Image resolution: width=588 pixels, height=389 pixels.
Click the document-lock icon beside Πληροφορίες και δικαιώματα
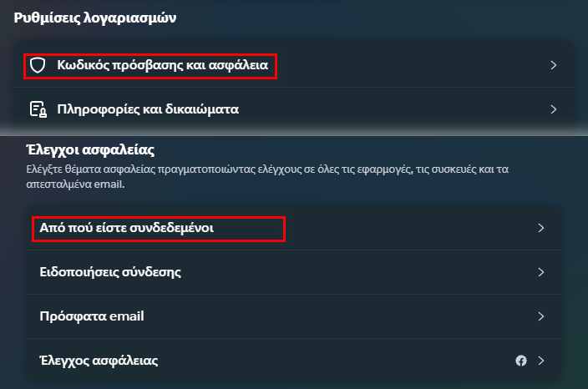38,109
